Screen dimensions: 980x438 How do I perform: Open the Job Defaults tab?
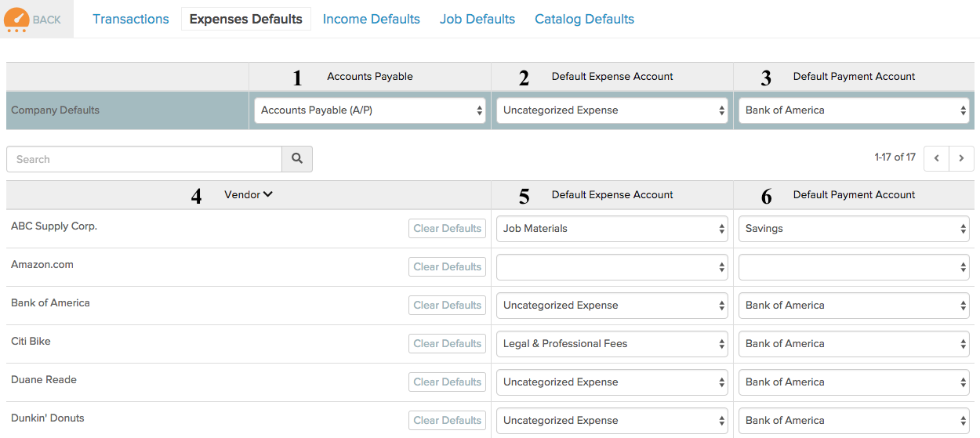coord(477,19)
